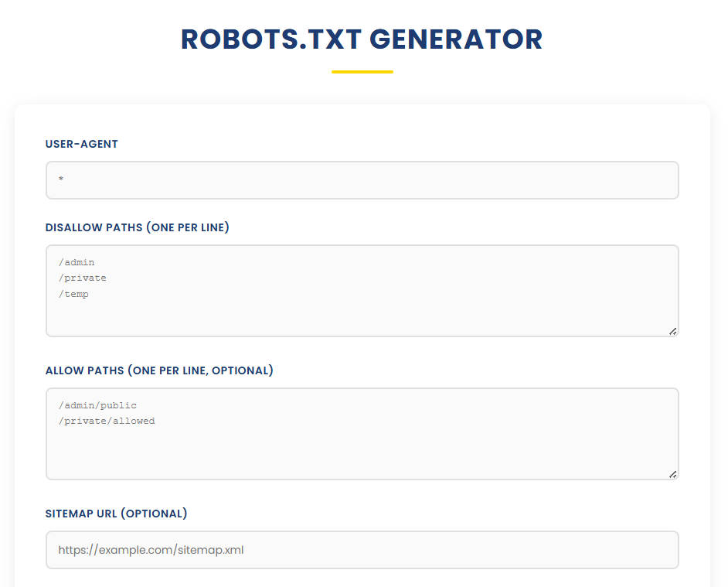
Task: Click inside the Disallow paths textarea
Action: pos(362,290)
